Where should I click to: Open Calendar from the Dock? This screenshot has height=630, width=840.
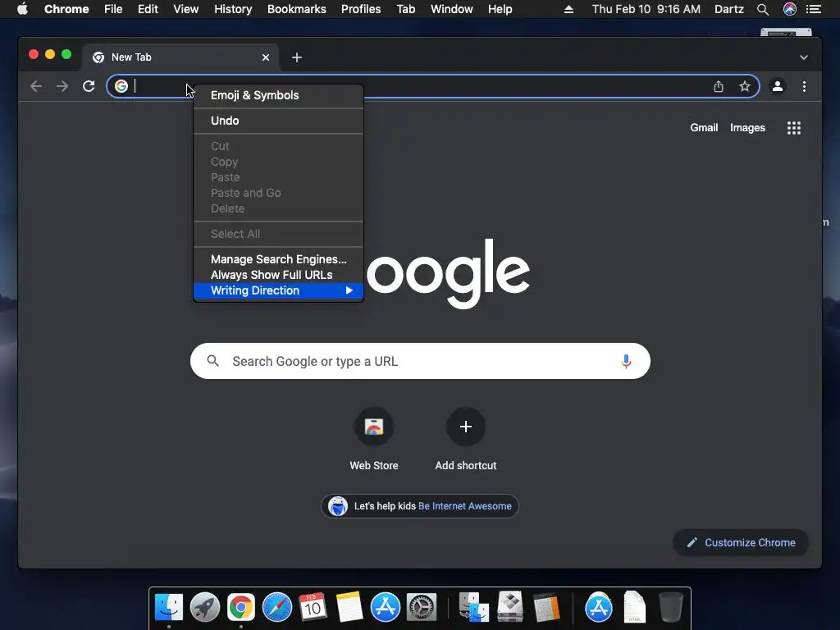coord(313,608)
